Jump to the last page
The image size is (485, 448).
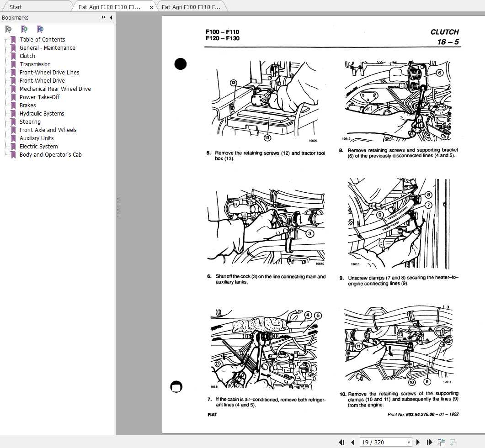(429, 442)
